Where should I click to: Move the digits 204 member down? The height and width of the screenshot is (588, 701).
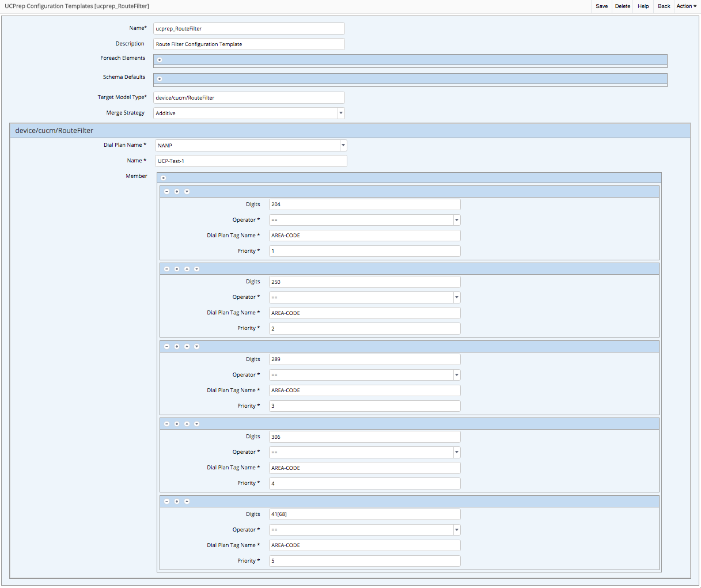[187, 192]
